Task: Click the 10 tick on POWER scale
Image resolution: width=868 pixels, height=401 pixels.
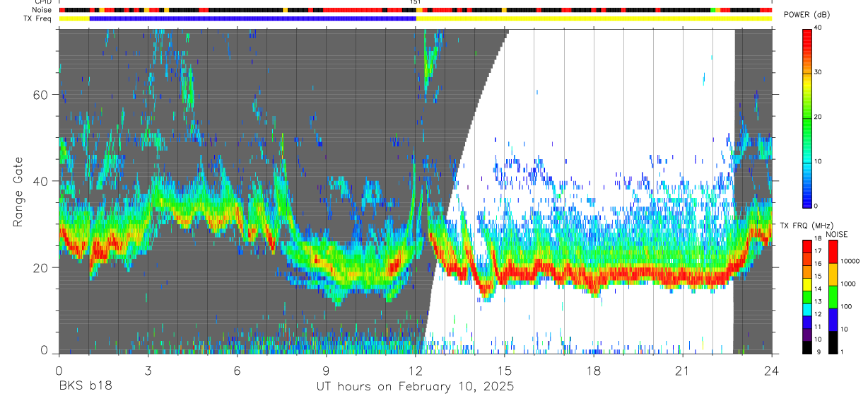Action: tap(819, 161)
